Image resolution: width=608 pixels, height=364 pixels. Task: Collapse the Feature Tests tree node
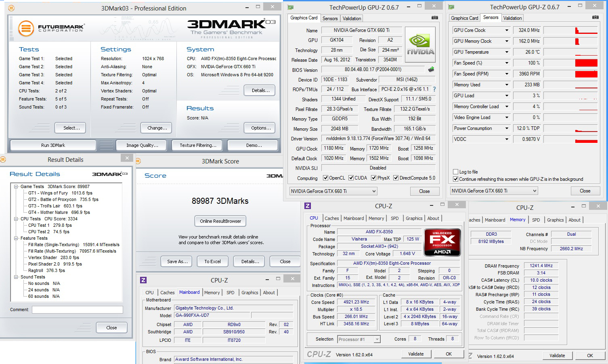pos(16,238)
